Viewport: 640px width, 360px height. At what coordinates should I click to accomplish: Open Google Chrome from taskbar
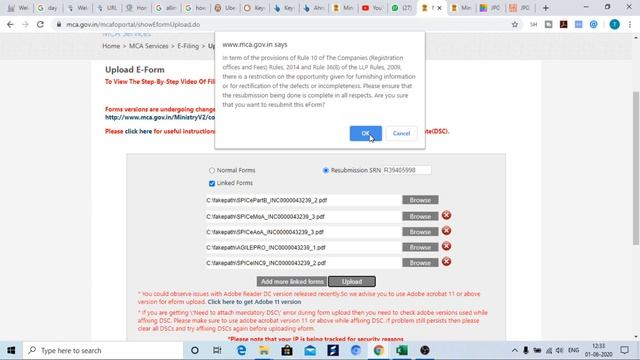coord(378,350)
